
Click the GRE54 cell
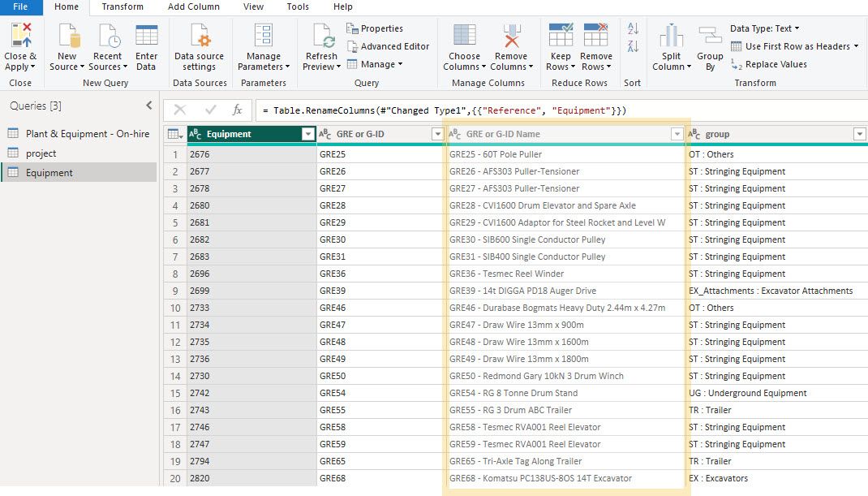click(x=380, y=393)
